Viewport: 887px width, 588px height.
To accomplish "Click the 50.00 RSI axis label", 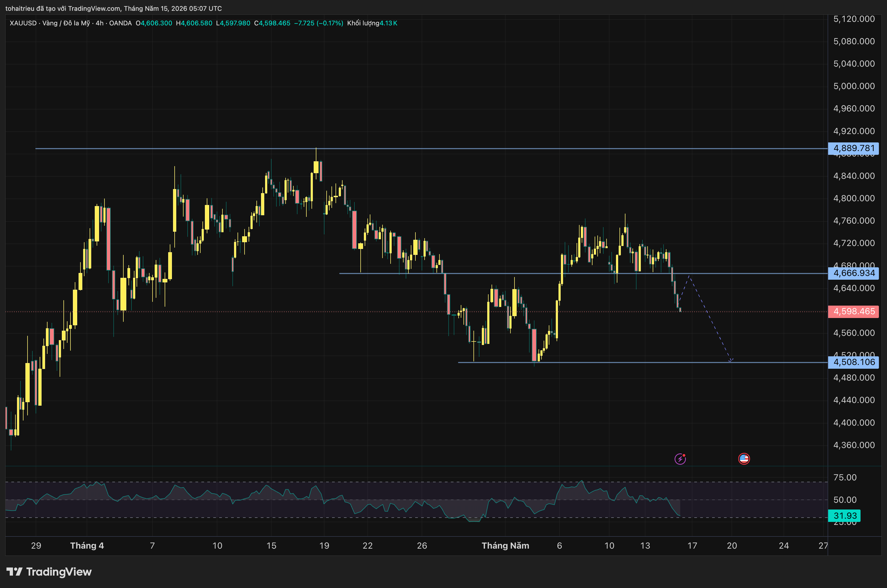I will pyautogui.click(x=845, y=500).
